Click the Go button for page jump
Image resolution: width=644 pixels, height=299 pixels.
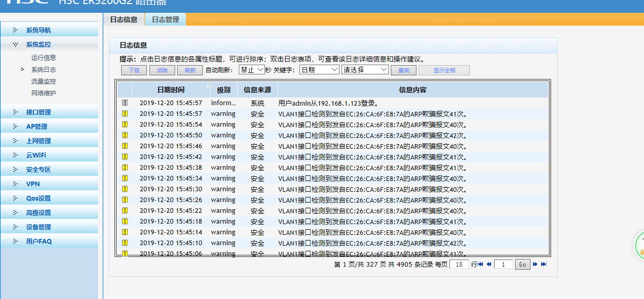[523, 264]
